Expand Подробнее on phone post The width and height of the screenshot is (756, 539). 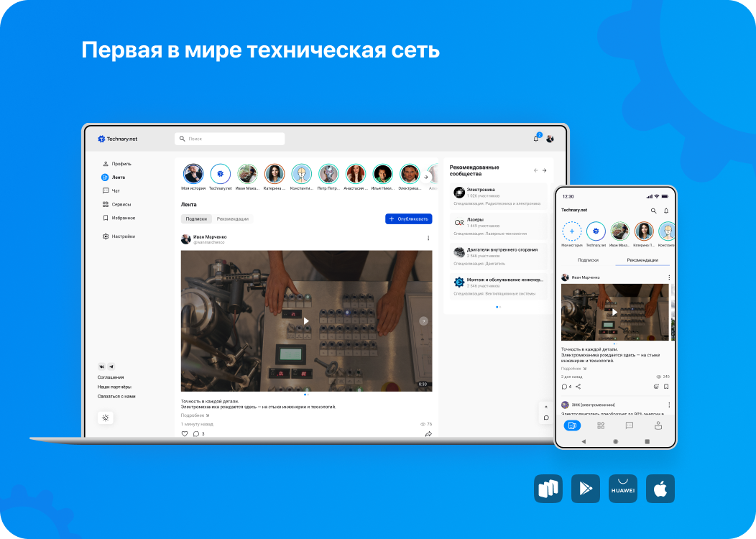pyautogui.click(x=573, y=369)
